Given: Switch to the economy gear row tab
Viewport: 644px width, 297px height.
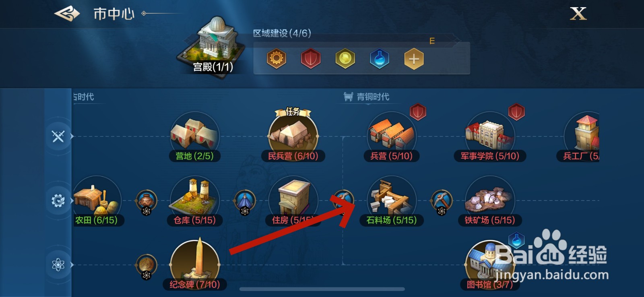Looking at the screenshot, I should click(x=58, y=200).
